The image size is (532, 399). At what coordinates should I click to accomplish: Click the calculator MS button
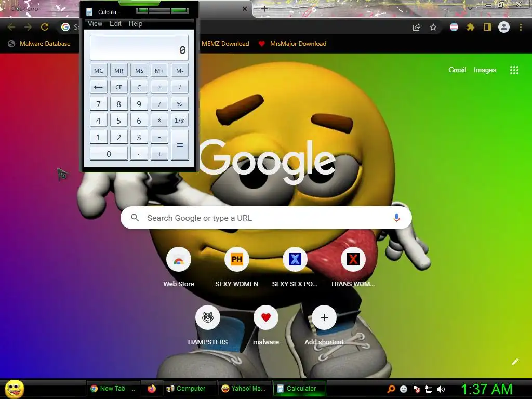click(139, 71)
